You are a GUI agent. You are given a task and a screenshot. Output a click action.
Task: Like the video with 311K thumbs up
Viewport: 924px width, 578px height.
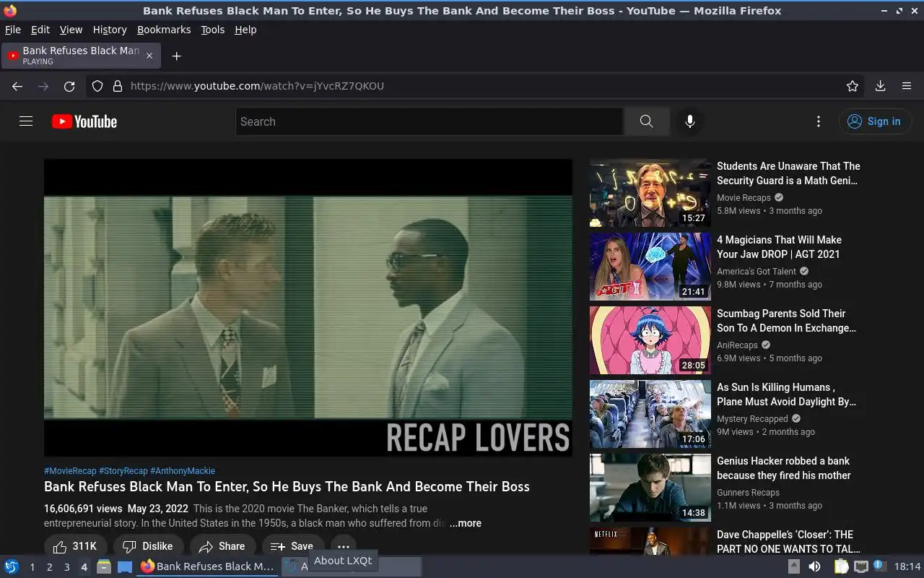point(76,546)
